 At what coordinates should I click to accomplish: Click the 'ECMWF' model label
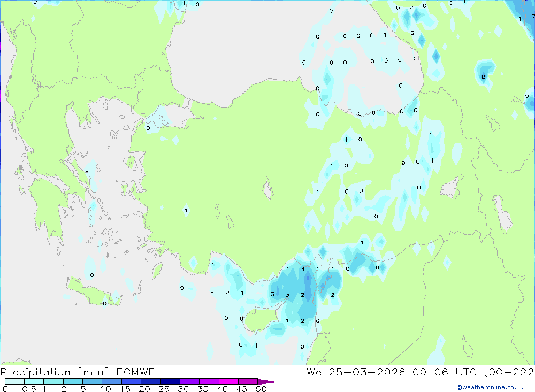click(135, 372)
